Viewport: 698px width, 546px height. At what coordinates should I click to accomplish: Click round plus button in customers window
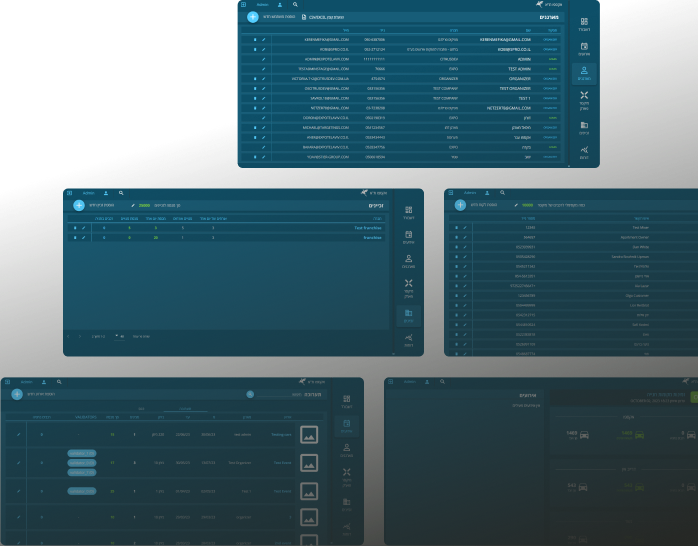460,205
